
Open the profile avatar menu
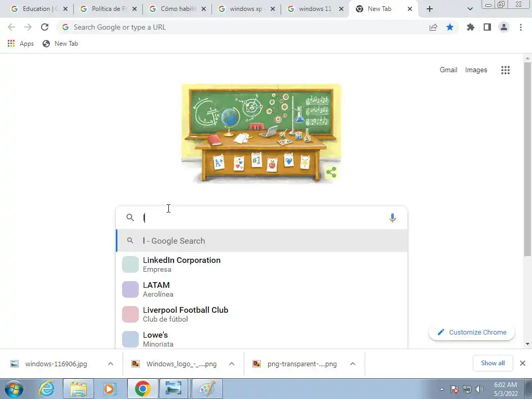tap(504, 27)
